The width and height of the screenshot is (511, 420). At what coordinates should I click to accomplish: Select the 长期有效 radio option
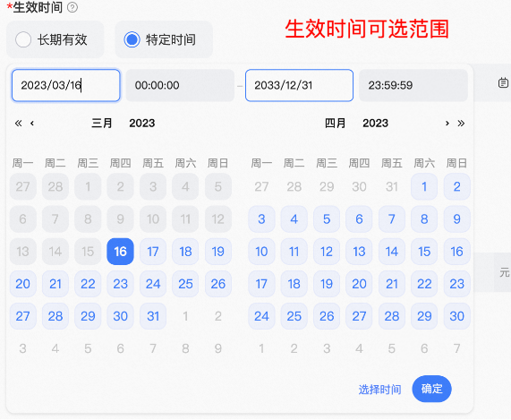coord(23,39)
